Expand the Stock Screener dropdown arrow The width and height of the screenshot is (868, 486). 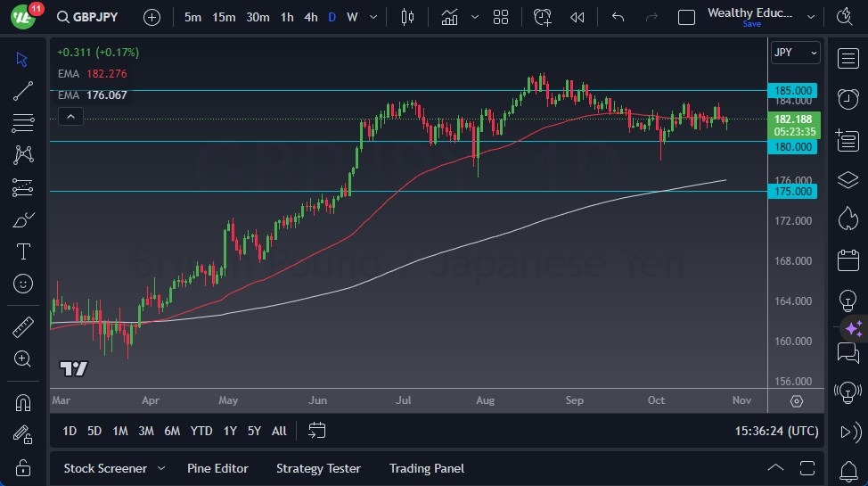tap(161, 468)
